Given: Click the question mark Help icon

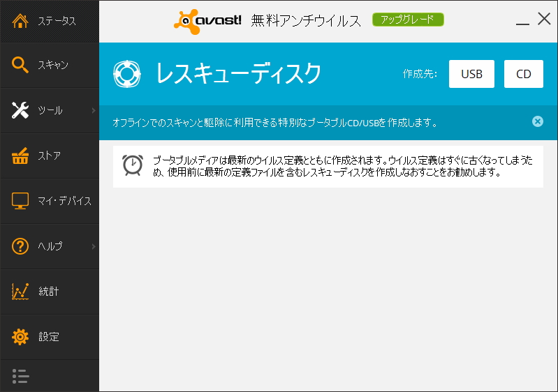Looking at the screenshot, I should 20,246.
